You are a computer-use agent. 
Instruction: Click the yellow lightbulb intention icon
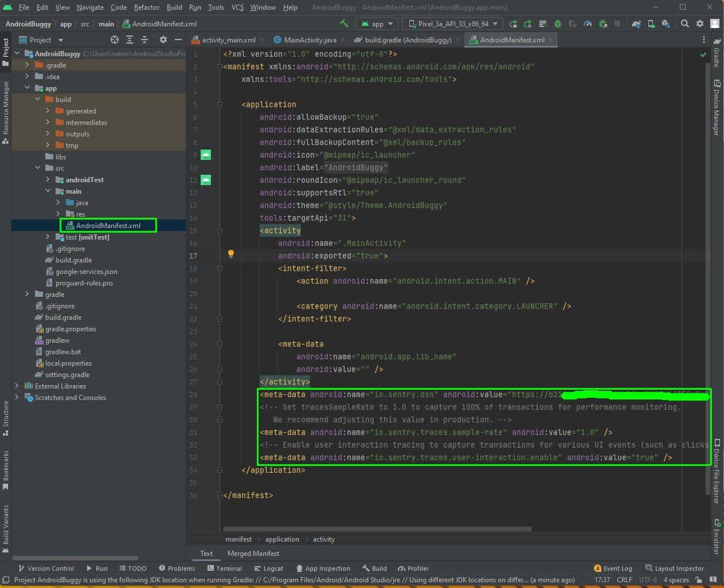(231, 254)
